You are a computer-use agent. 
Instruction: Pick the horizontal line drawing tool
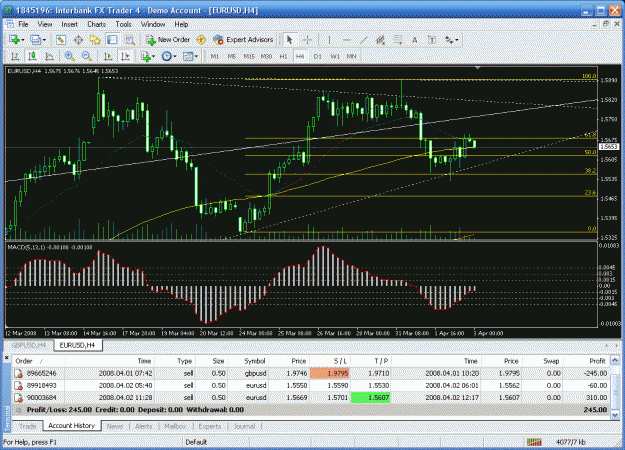coord(346,40)
